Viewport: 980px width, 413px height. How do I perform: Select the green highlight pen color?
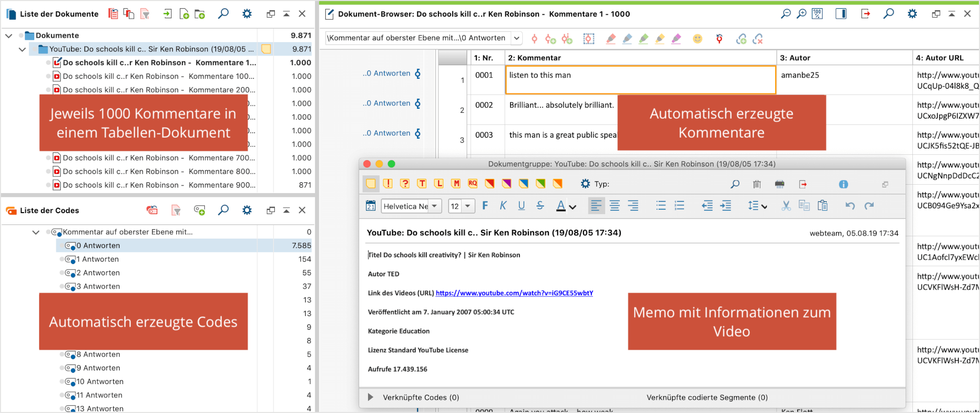(643, 39)
